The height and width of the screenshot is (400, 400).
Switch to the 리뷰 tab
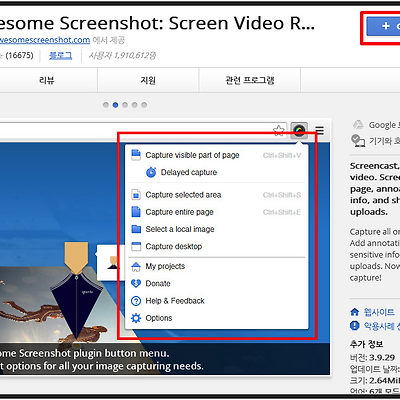point(47,80)
